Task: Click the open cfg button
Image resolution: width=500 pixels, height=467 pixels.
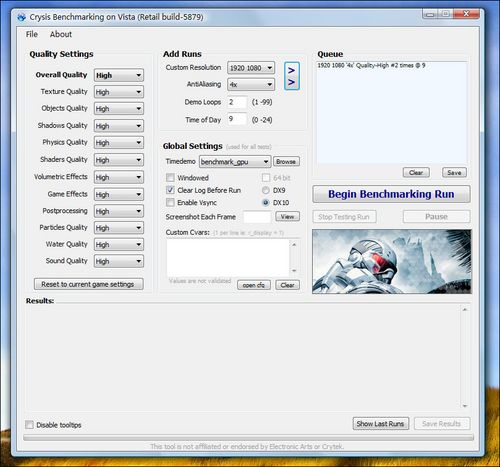Action: (x=254, y=285)
